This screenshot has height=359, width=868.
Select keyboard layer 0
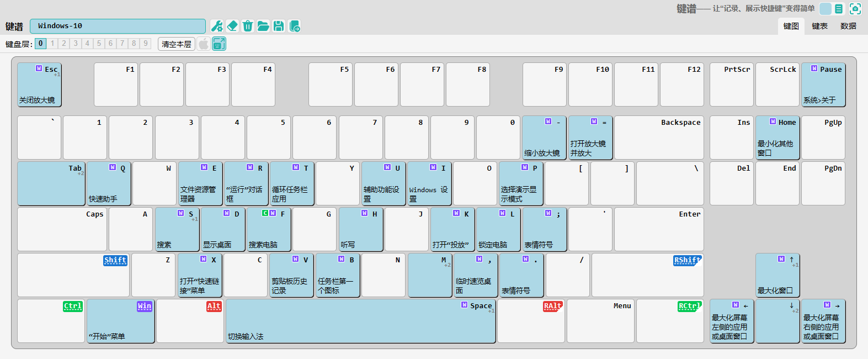[40, 44]
